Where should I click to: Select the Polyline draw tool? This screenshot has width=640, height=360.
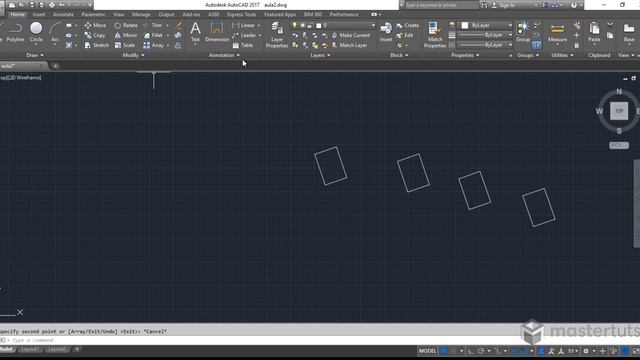click(x=15, y=33)
